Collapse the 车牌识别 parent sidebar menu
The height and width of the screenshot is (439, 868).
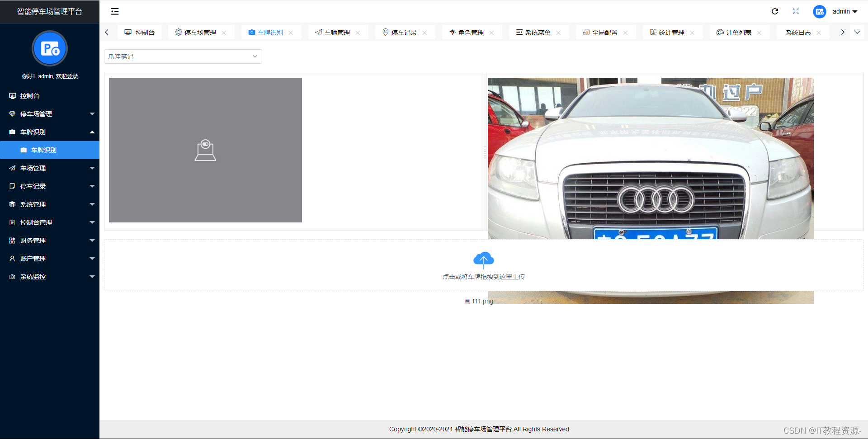[50, 132]
